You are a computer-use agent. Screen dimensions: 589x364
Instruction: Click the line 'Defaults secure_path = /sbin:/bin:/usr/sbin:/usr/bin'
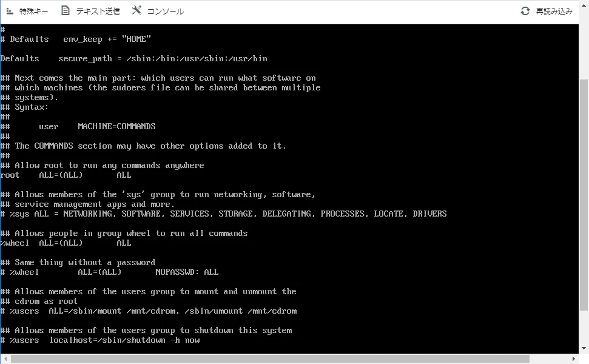pyautogui.click(x=133, y=59)
